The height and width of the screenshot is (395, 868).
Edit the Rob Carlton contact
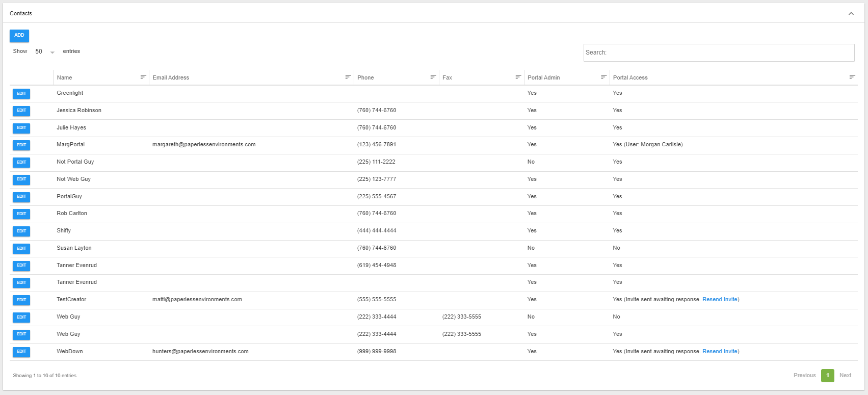pyautogui.click(x=21, y=214)
